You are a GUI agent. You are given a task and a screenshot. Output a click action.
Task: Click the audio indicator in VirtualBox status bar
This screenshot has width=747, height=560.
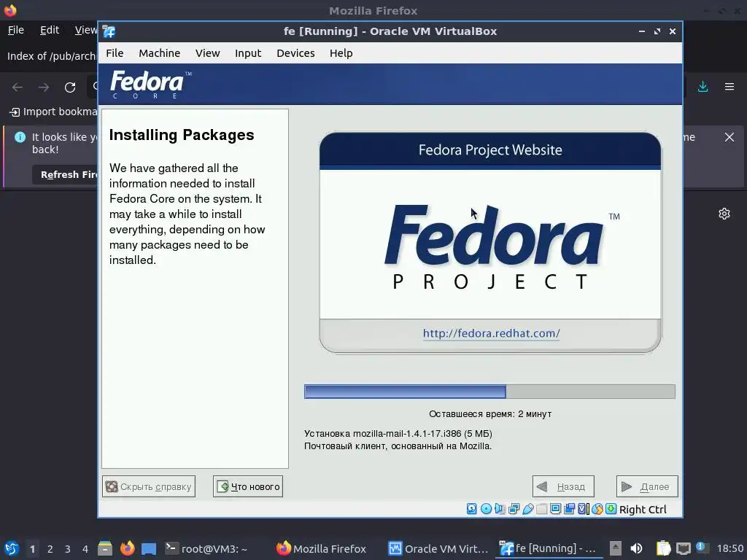tap(500, 509)
